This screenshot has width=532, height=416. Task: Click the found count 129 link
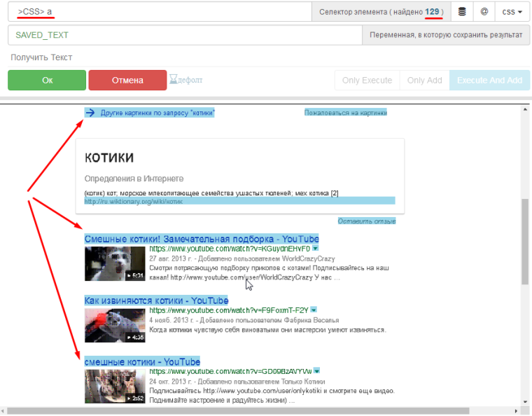tap(432, 12)
